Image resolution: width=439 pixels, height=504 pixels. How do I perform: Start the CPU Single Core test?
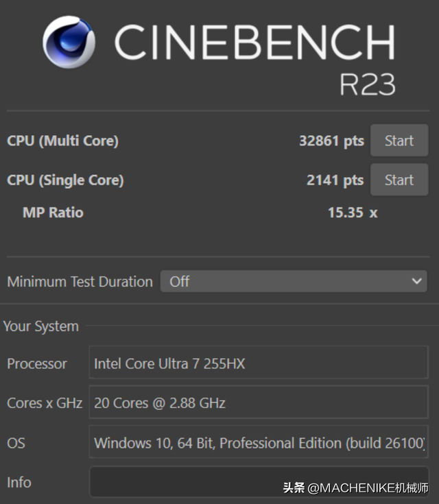tap(399, 180)
